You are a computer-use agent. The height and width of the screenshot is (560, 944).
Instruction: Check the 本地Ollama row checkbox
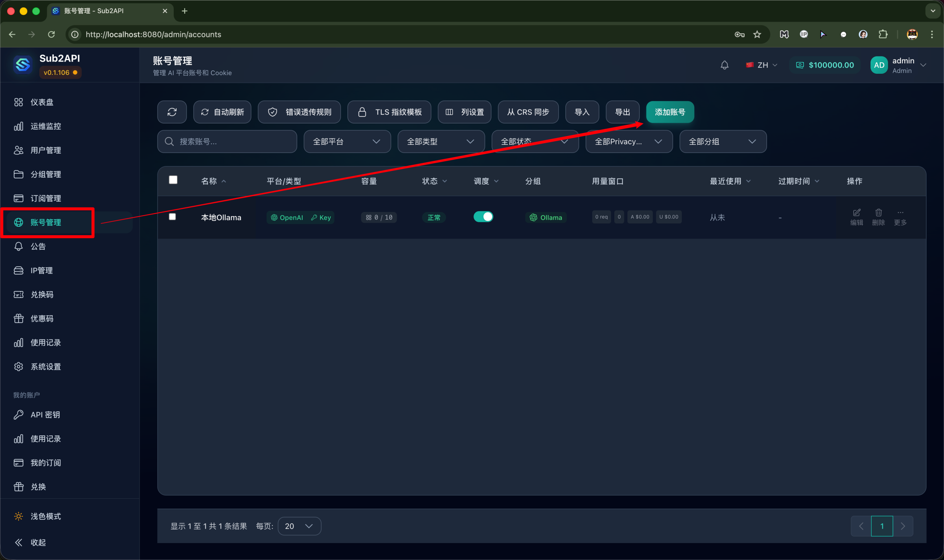click(172, 217)
